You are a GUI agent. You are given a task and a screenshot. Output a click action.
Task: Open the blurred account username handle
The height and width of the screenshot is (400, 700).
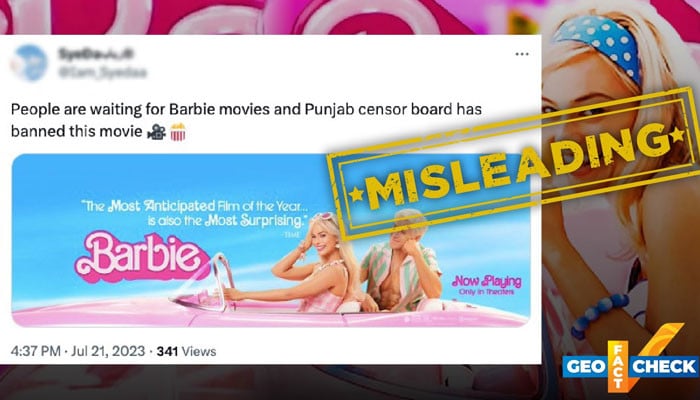(x=102, y=71)
